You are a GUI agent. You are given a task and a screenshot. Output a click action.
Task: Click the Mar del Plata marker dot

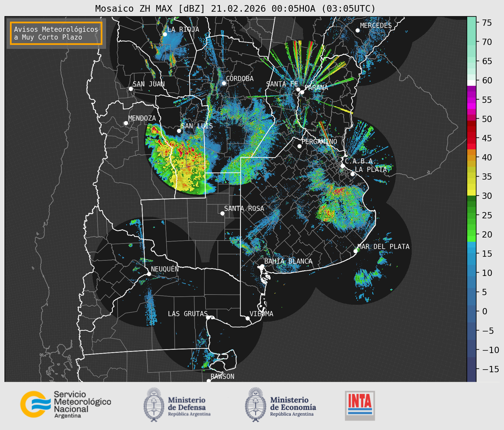pyautogui.click(x=356, y=251)
